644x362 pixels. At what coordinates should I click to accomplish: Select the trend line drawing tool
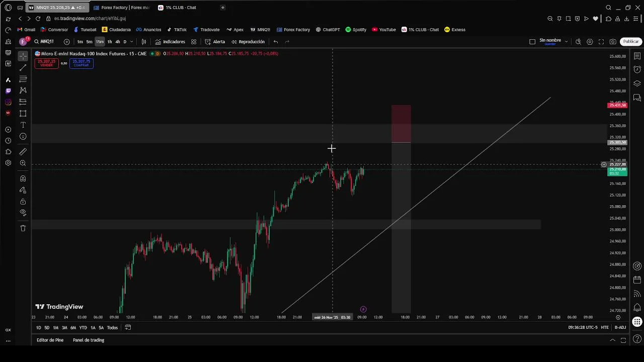(23, 67)
